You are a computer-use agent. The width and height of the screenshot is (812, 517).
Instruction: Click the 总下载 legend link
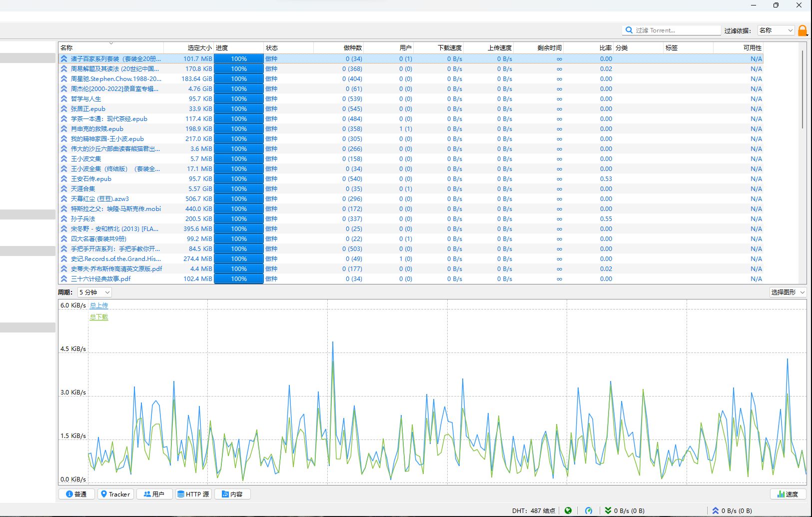tap(99, 317)
